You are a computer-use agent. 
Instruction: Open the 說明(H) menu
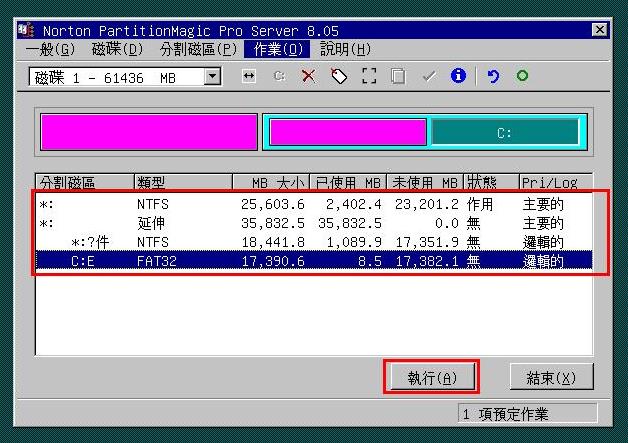point(345,49)
